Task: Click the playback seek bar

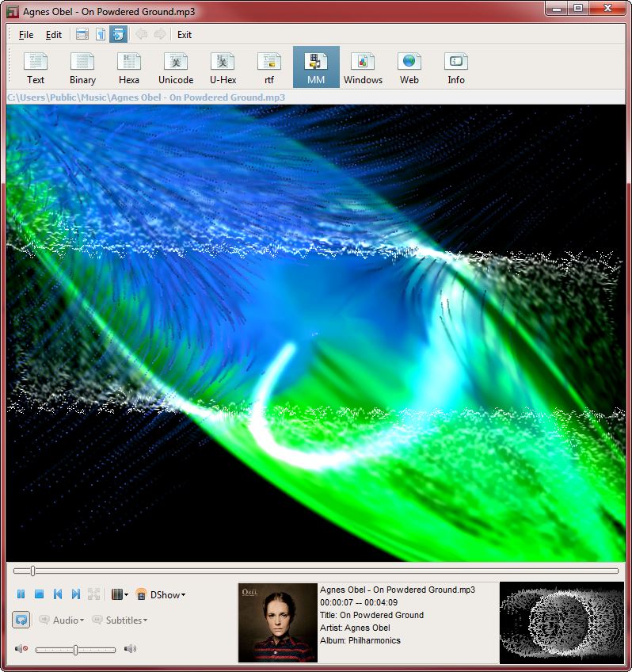Action: pyautogui.click(x=316, y=571)
